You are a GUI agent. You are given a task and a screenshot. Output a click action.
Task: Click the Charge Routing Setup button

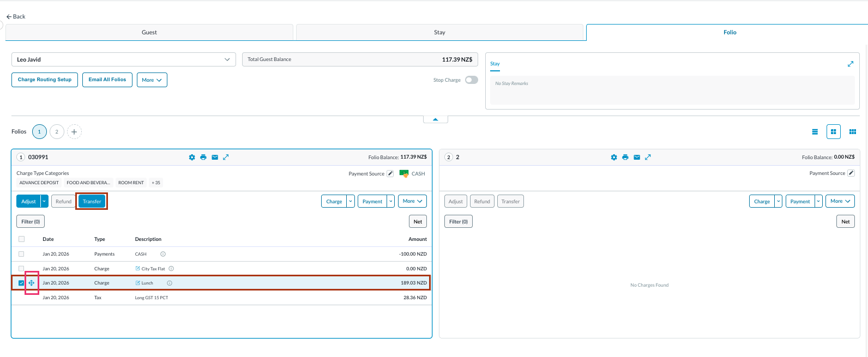pos(45,80)
